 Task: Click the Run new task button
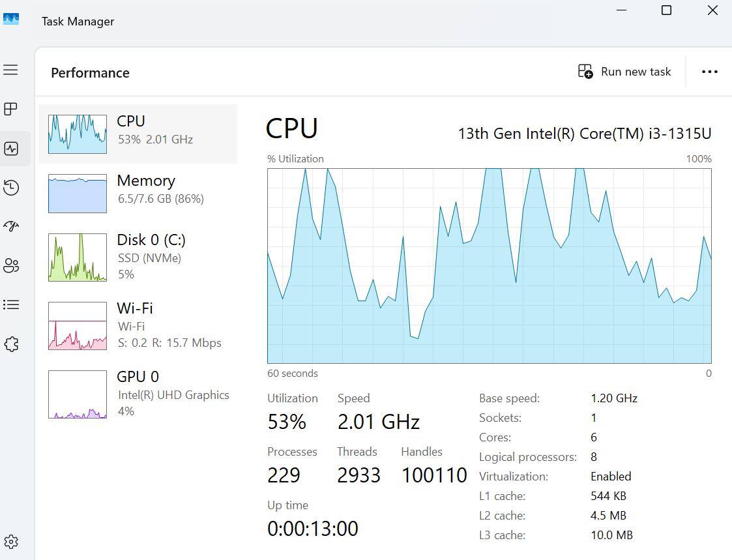(x=624, y=72)
